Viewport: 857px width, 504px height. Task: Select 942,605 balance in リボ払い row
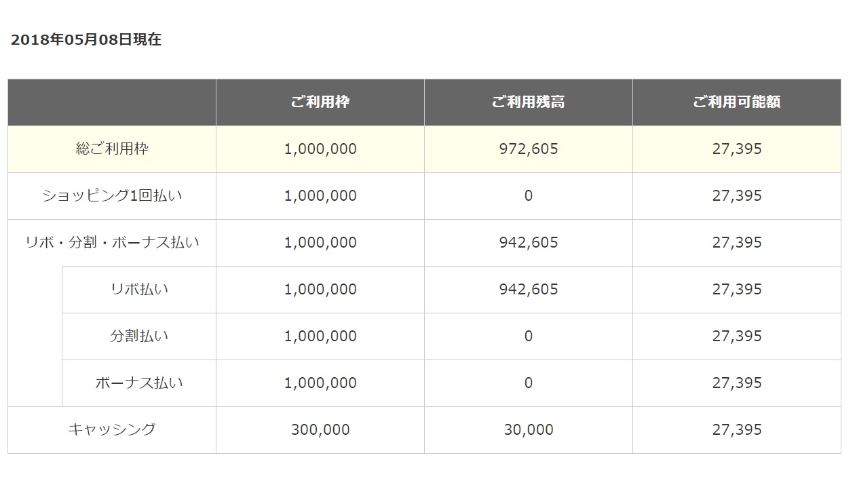click(x=528, y=290)
